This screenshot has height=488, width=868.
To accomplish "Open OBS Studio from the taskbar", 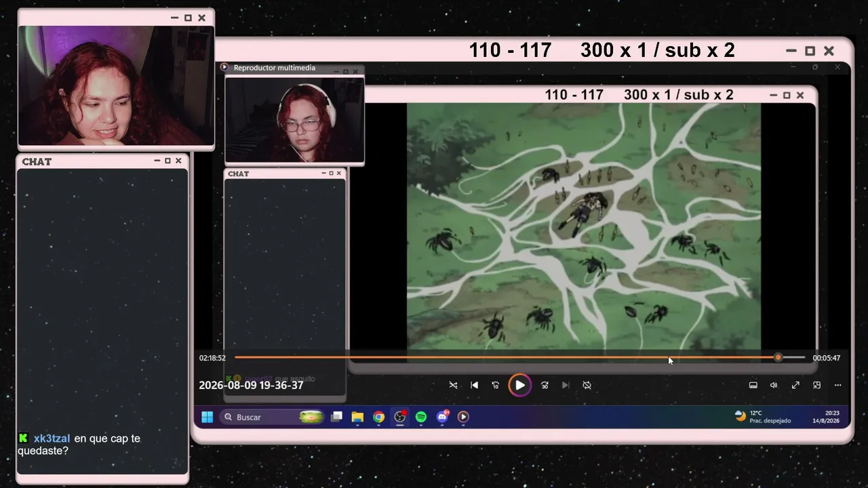I will point(400,417).
